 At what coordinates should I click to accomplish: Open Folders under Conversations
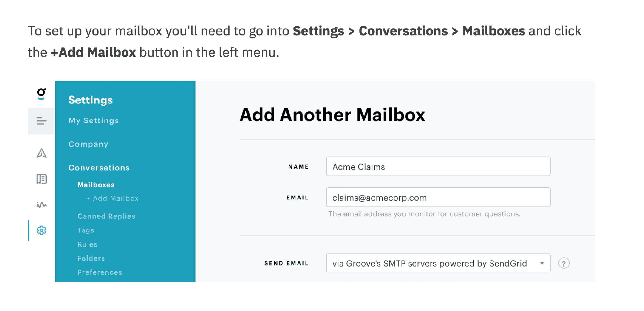[x=91, y=258]
